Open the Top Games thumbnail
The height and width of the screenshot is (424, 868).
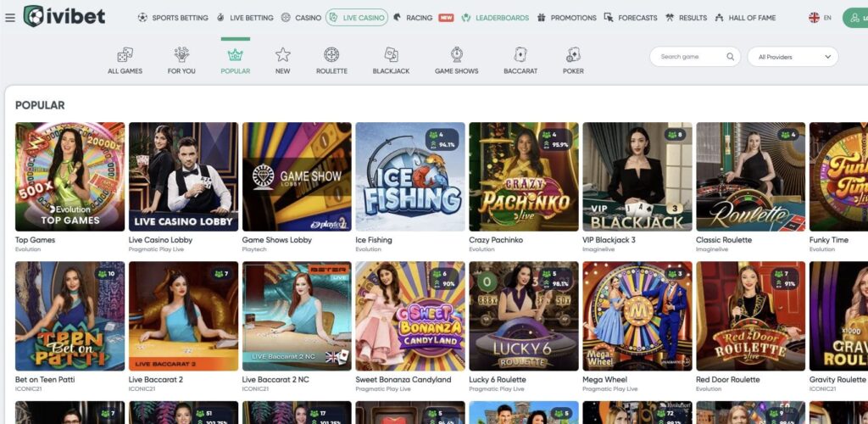[x=70, y=176]
